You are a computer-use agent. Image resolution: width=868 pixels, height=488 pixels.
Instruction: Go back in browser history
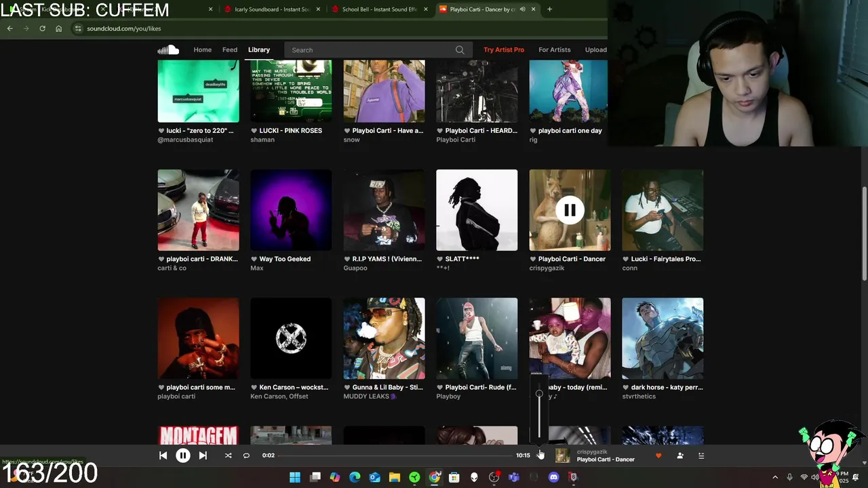pyautogui.click(x=9, y=28)
